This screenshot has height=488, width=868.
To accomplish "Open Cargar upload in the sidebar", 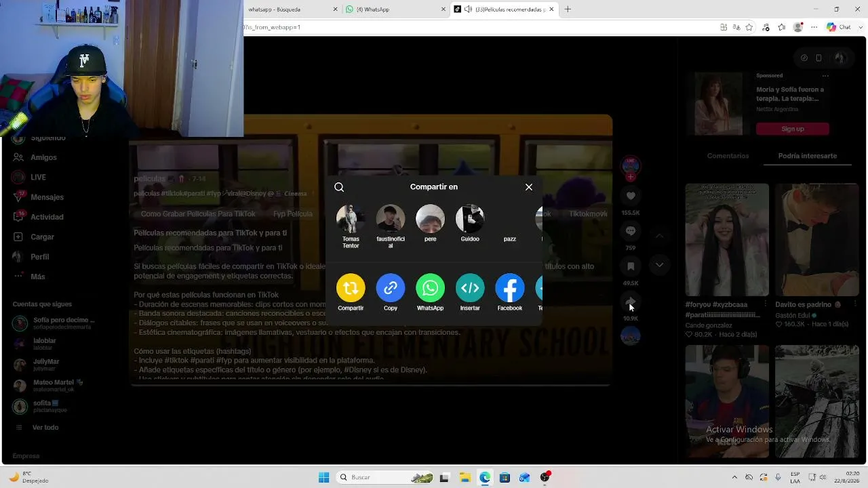I will pyautogui.click(x=42, y=237).
